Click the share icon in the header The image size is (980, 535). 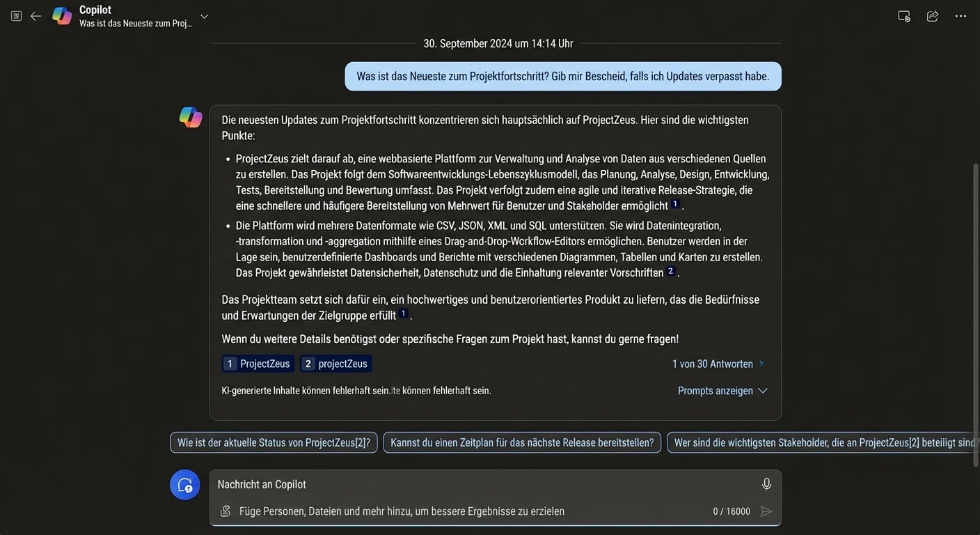(933, 16)
